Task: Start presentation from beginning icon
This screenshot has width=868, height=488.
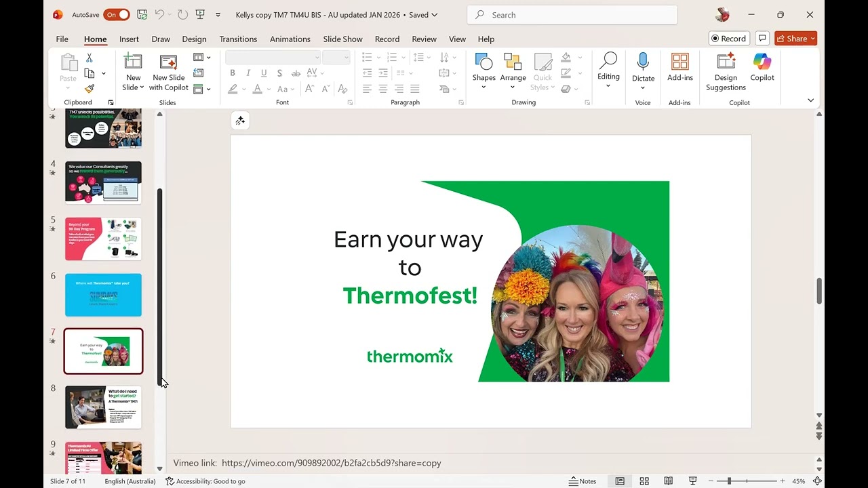Action: coord(200,14)
